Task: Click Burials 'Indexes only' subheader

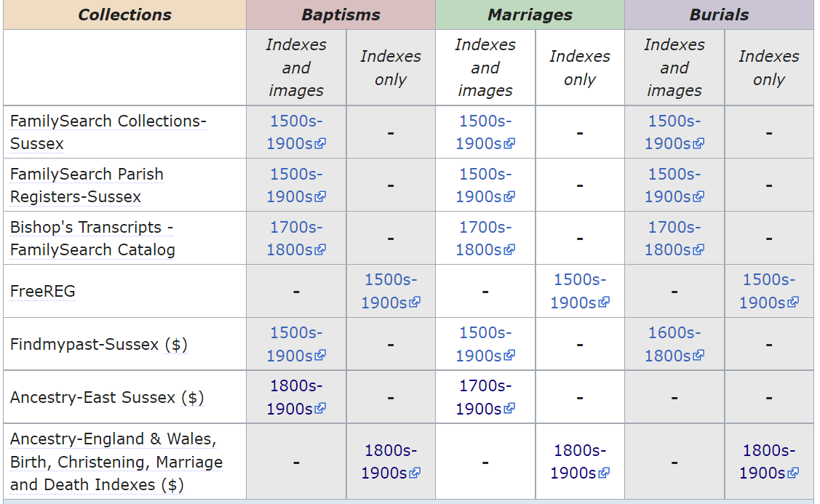Action: pyautogui.click(x=769, y=68)
